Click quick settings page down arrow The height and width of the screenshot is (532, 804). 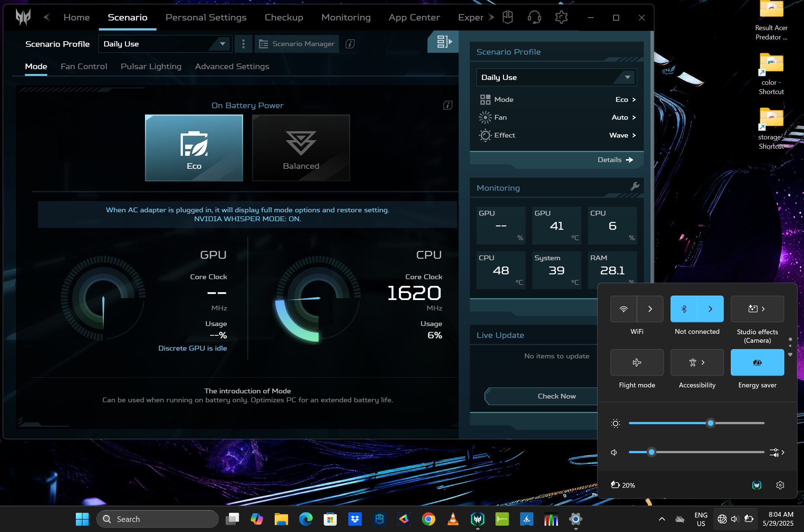click(790, 355)
